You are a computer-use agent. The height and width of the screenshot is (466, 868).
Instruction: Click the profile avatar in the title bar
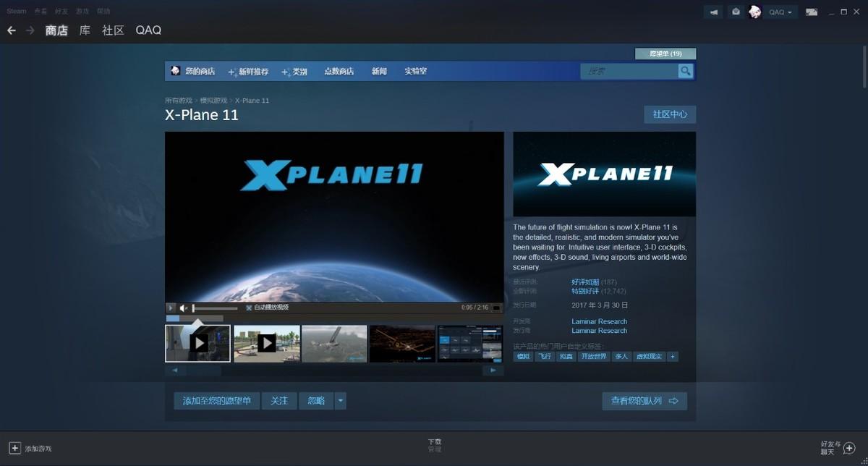[755, 12]
